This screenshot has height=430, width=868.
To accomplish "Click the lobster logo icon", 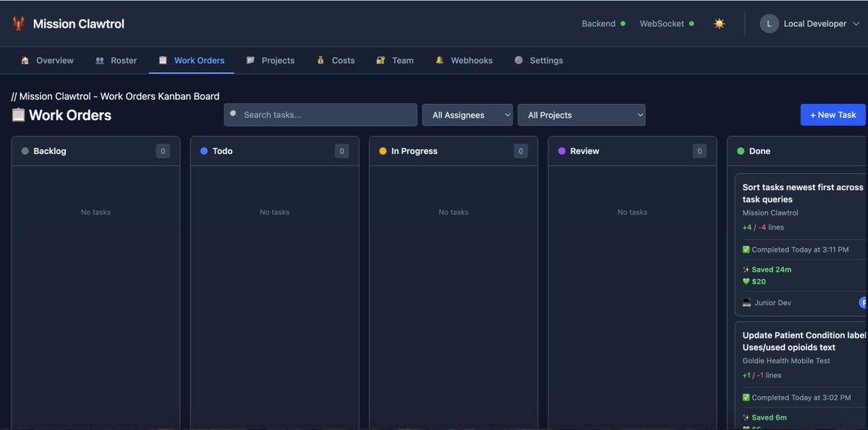I will [x=19, y=24].
